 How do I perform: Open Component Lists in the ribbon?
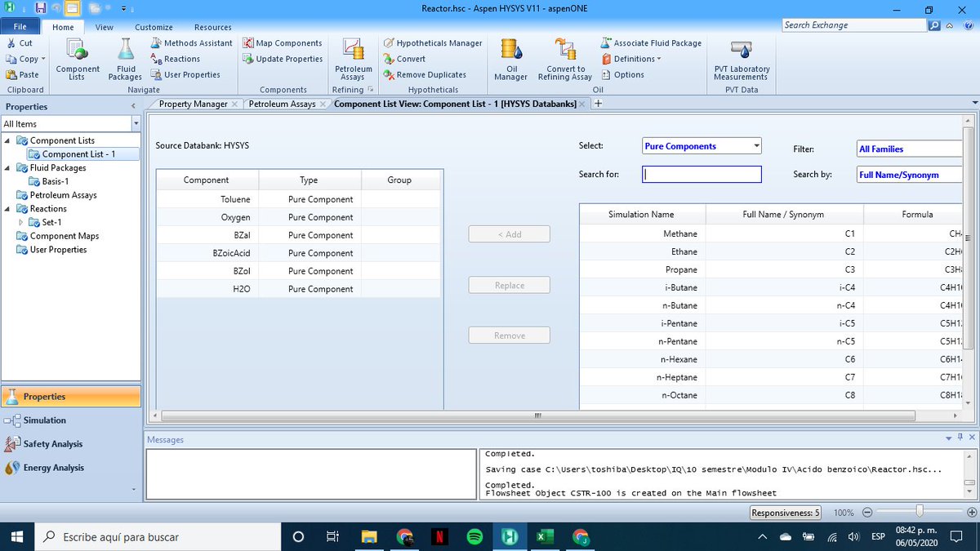(78, 59)
